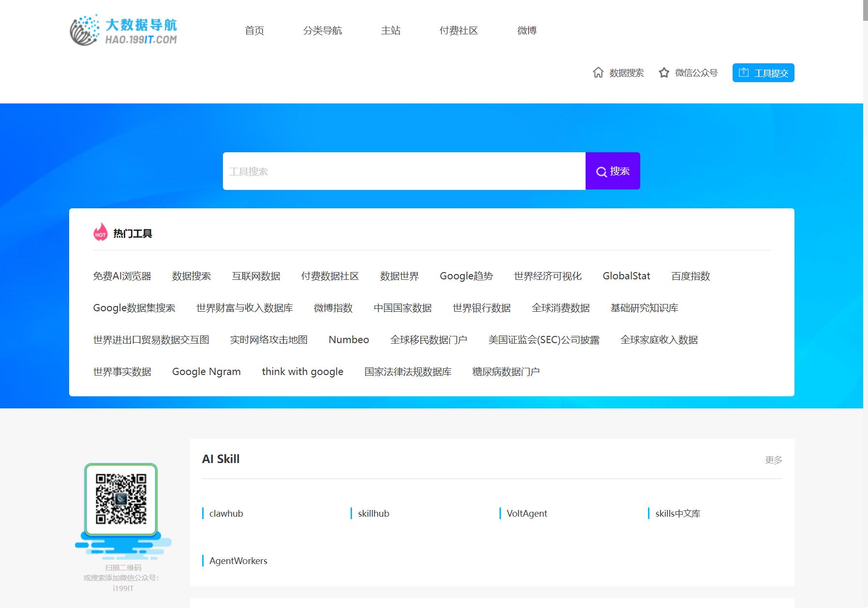Open the 实时网络攻击地图 link
Image resolution: width=868 pixels, height=608 pixels.
[x=269, y=340]
